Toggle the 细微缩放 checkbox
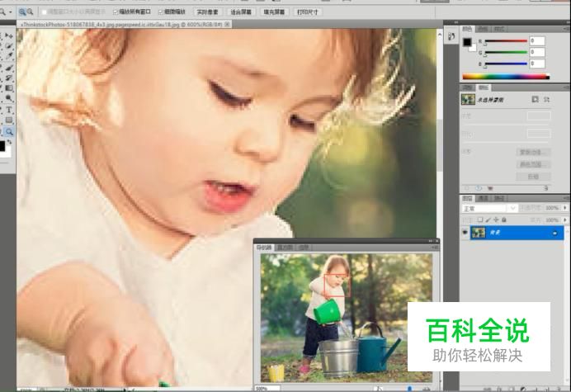 pyautogui.click(x=160, y=12)
